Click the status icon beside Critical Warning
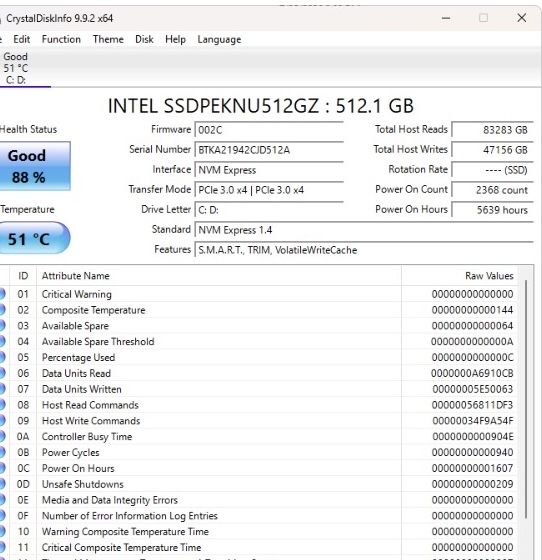 coord(2,294)
